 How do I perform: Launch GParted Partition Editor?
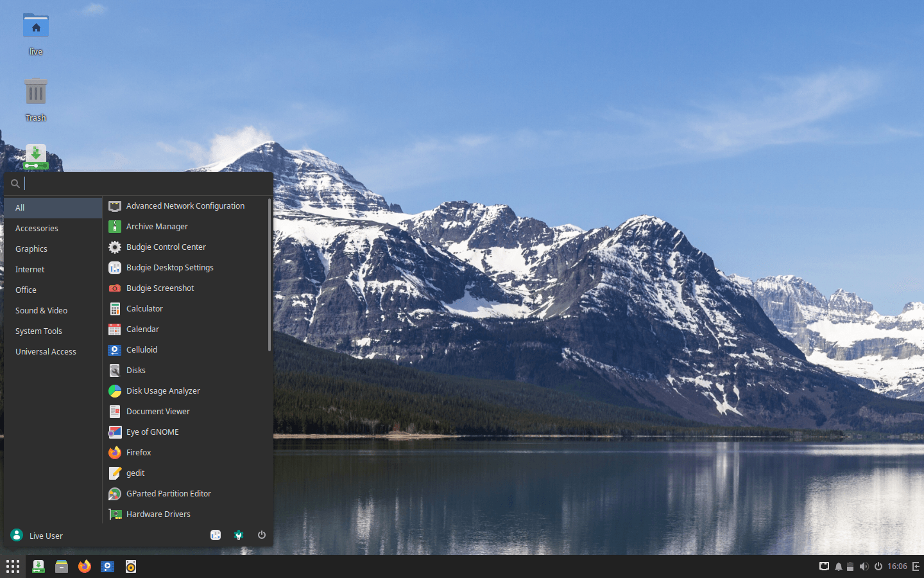[x=185, y=494]
